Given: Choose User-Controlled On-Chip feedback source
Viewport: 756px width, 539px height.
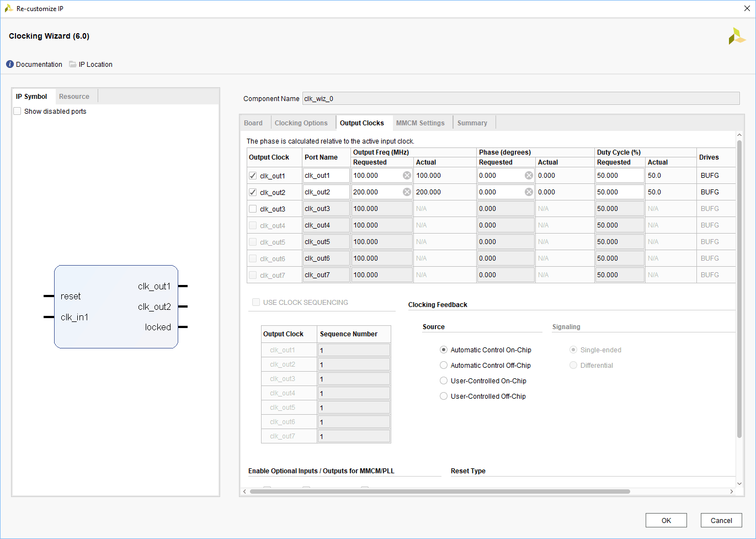Looking at the screenshot, I should point(444,381).
